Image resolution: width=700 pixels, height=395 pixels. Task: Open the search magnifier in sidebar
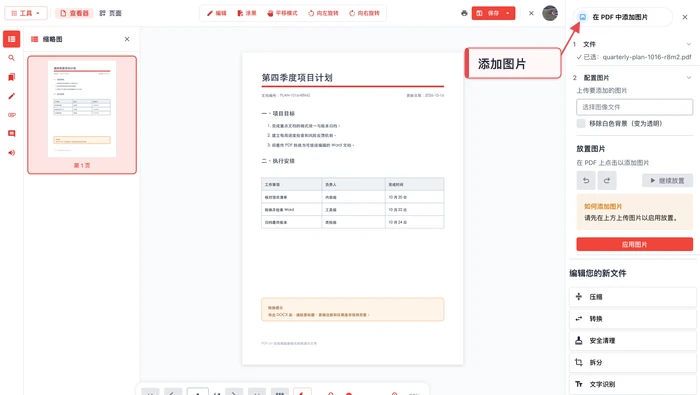coord(12,58)
